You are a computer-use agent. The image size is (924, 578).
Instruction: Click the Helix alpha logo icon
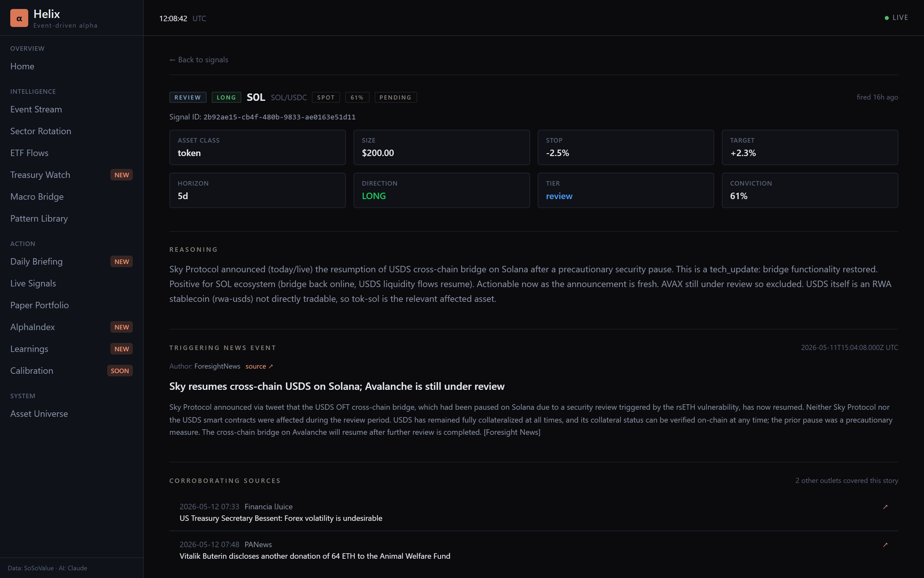[19, 18]
